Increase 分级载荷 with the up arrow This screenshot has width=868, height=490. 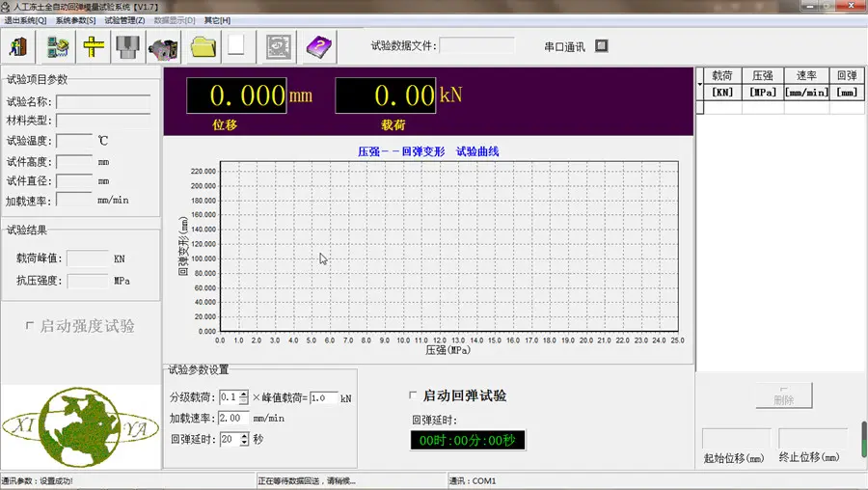pyautogui.click(x=244, y=394)
